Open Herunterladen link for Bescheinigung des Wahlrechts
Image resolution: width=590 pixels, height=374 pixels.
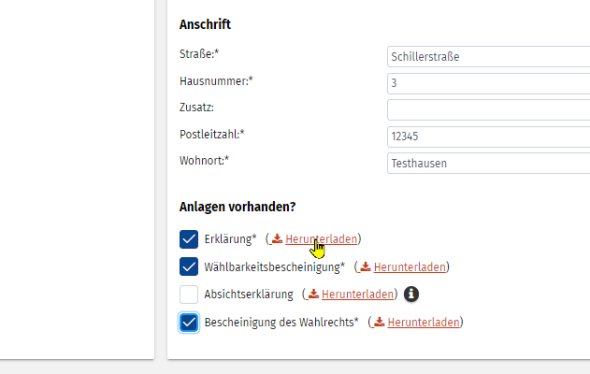423,322
